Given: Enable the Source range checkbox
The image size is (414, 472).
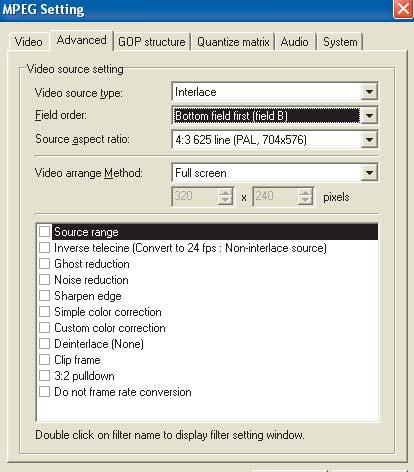Looking at the screenshot, I should (44, 231).
